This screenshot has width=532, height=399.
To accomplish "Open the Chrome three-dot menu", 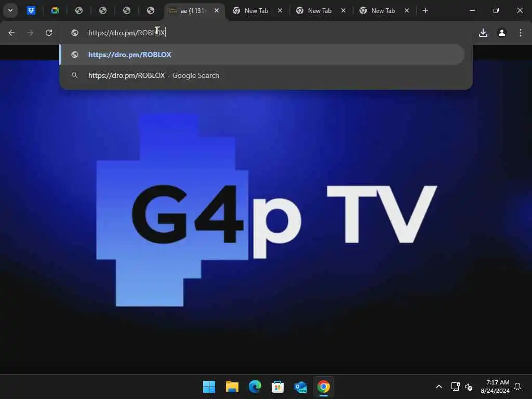I will click(x=521, y=33).
